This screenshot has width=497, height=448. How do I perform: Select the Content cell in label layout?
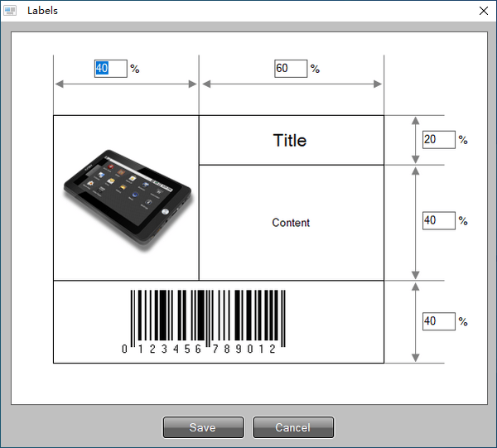pyautogui.click(x=291, y=223)
